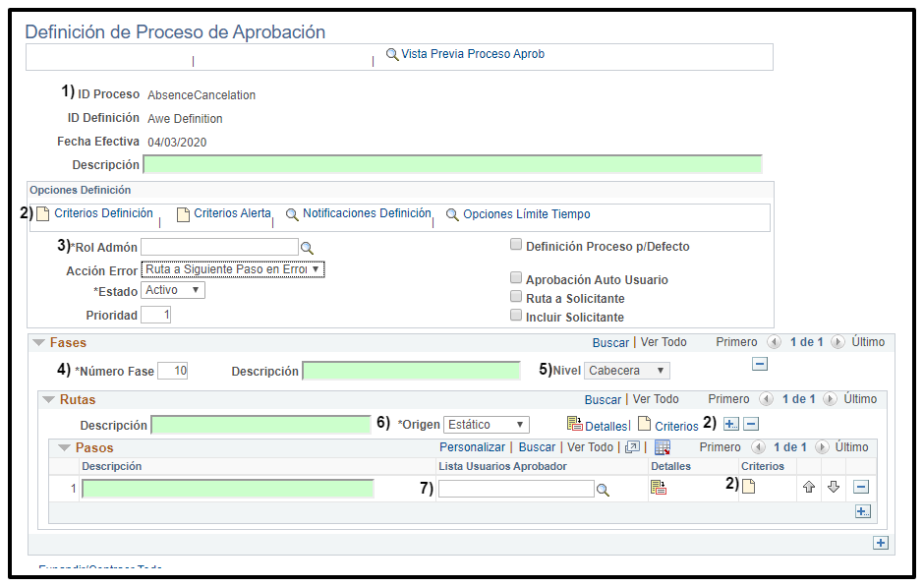Click the top Descripción input field
The width and height of the screenshot is (924, 587).
click(x=452, y=164)
